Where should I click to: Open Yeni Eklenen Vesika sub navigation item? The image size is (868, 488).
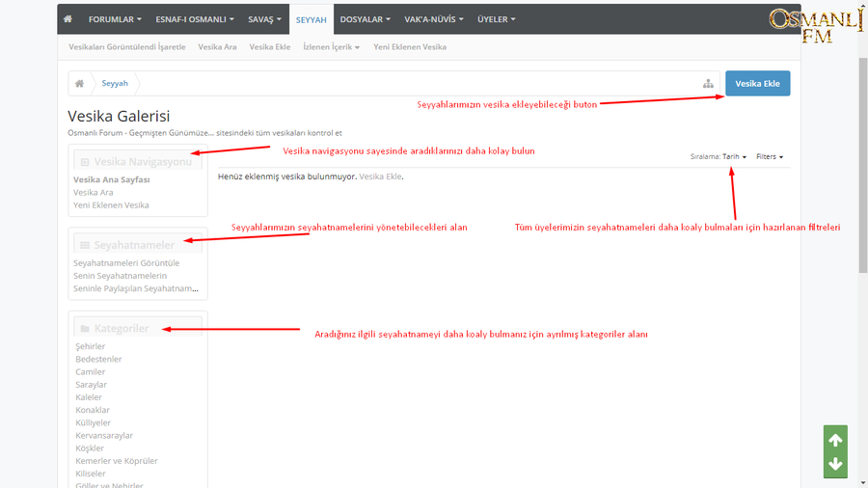tap(410, 47)
